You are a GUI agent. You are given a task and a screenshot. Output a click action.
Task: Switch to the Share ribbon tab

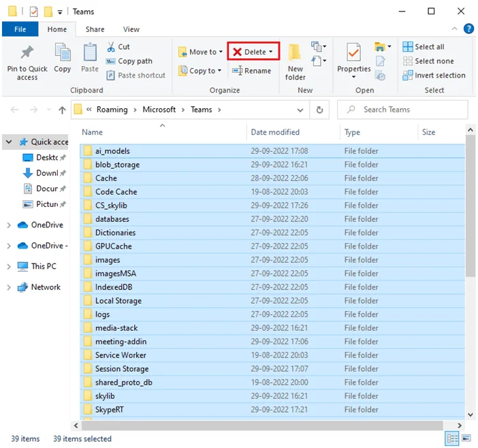pos(95,29)
